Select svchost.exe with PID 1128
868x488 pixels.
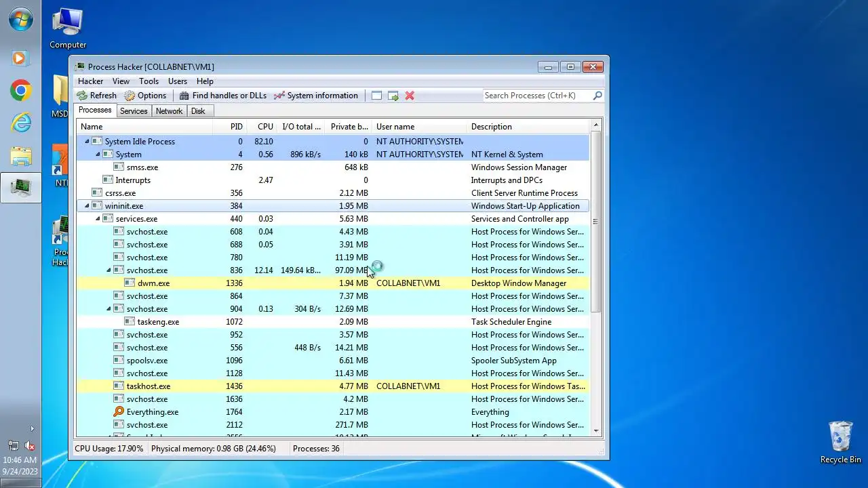click(333, 373)
